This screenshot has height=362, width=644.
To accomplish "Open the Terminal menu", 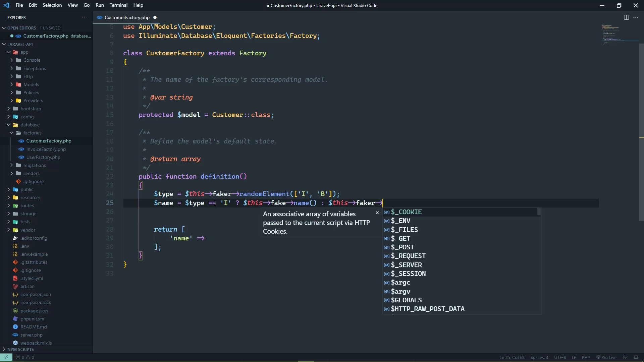I will (x=118, y=5).
